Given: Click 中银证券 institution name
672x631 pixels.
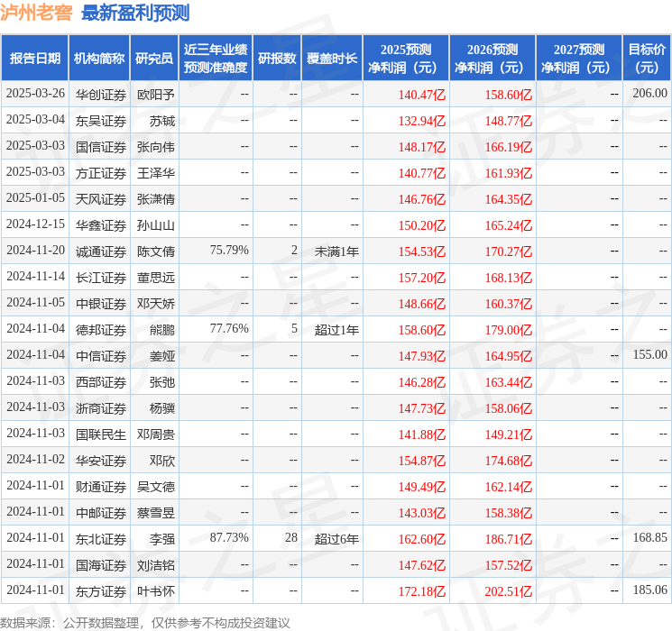Looking at the screenshot, I should pyautogui.click(x=101, y=303).
